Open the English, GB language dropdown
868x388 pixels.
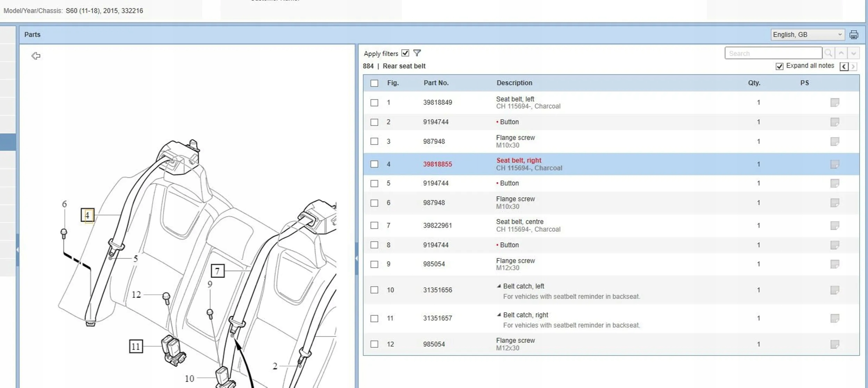pos(807,35)
